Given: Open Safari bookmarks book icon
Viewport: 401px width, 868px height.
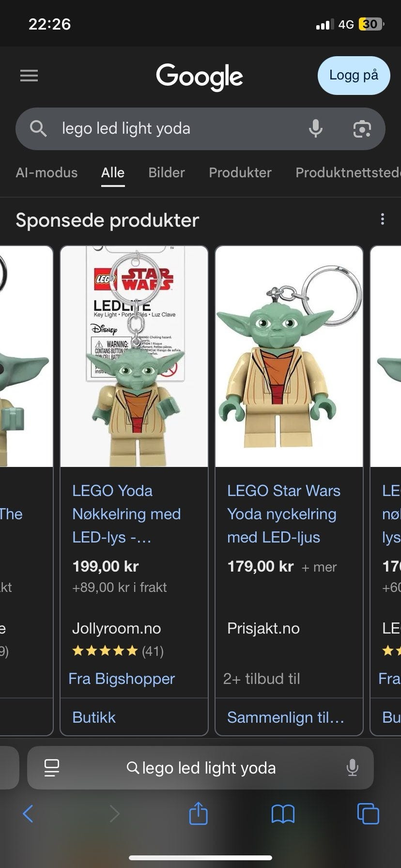Looking at the screenshot, I should coord(283,814).
